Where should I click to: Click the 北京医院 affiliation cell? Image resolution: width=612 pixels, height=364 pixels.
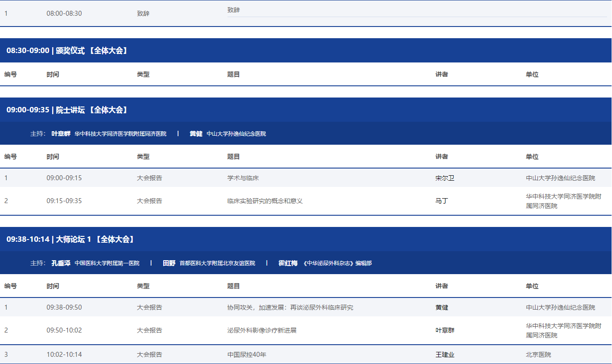click(x=538, y=355)
